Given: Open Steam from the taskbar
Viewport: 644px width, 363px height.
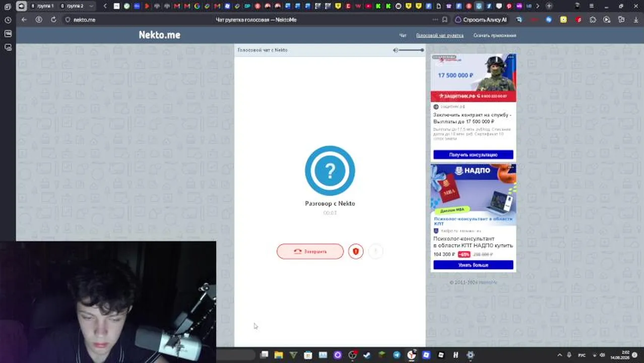Looking at the screenshot, I should (367, 355).
